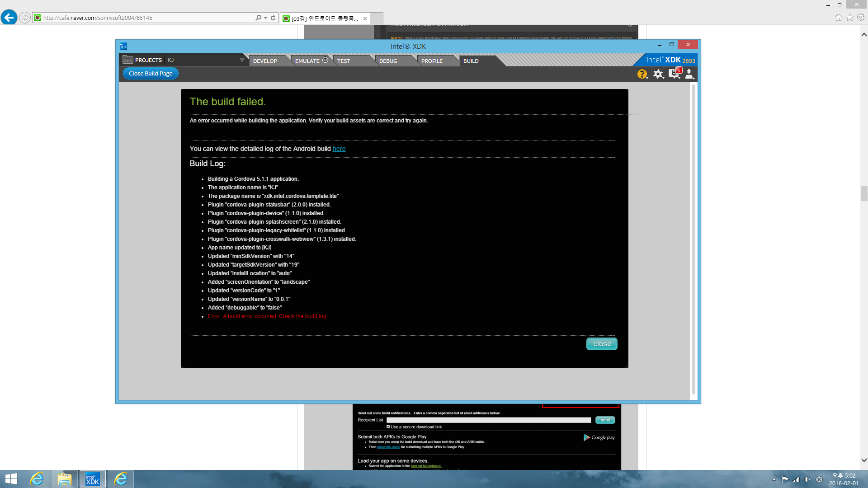Switch to the TEST tab

click(344, 61)
